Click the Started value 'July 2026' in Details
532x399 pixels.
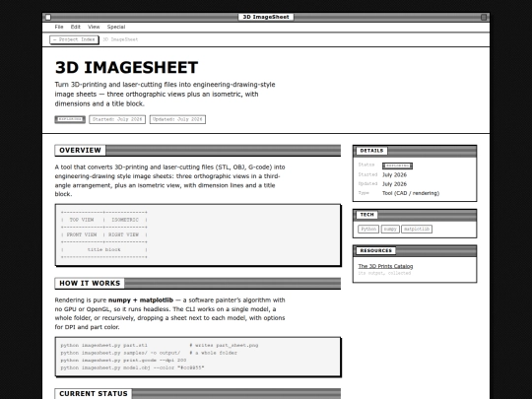(x=394, y=175)
